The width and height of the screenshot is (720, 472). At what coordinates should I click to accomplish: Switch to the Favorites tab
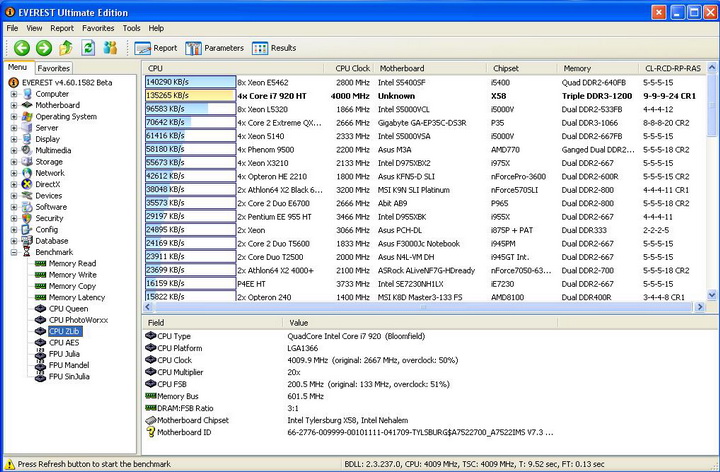54,68
